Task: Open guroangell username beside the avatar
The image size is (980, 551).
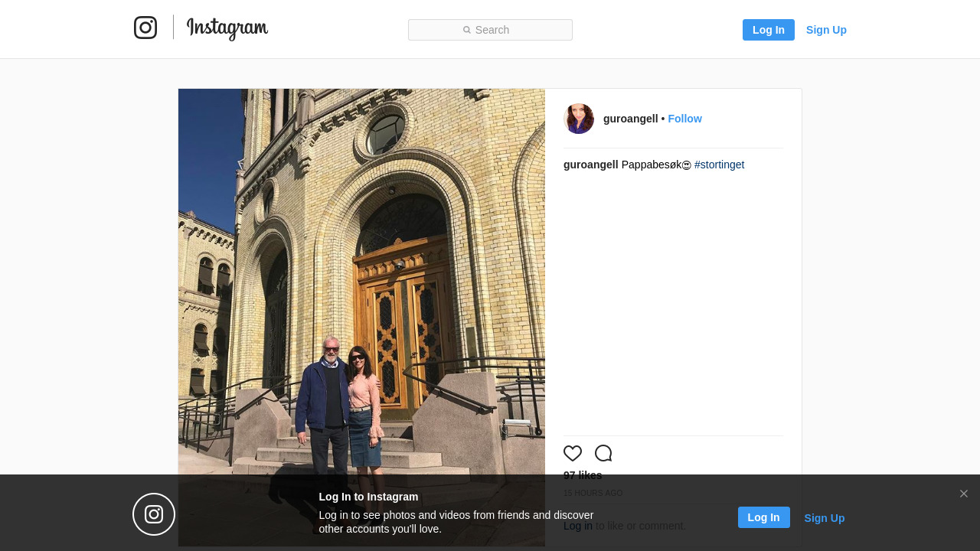Action: tap(631, 119)
